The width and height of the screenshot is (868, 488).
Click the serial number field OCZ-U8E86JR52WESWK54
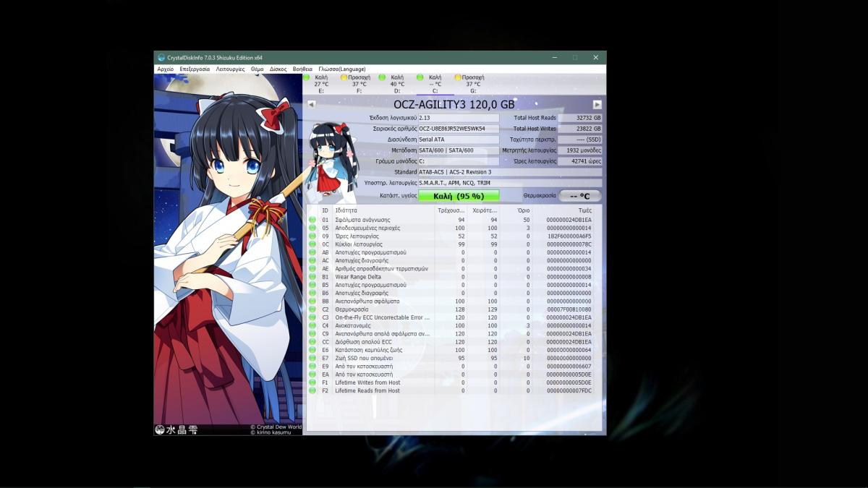[459, 129]
